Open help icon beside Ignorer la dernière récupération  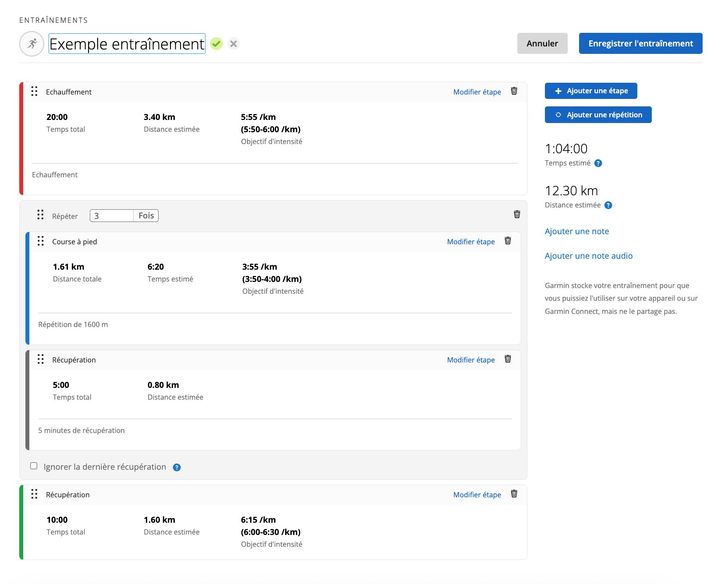[177, 467]
